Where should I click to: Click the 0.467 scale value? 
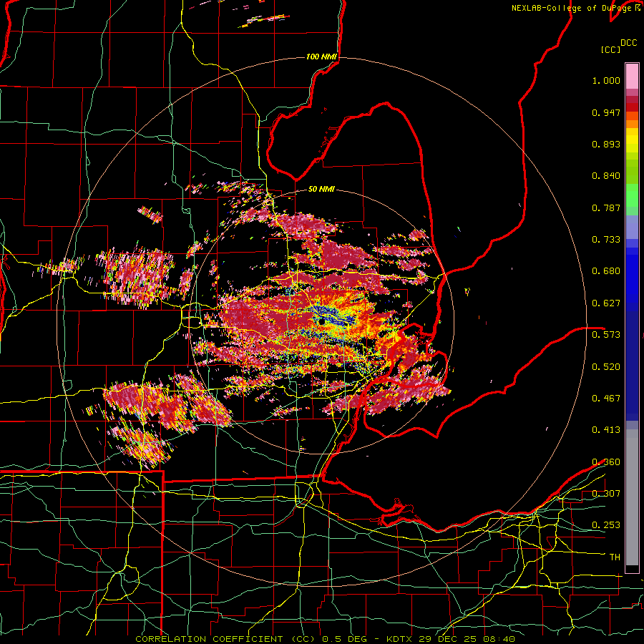click(606, 399)
